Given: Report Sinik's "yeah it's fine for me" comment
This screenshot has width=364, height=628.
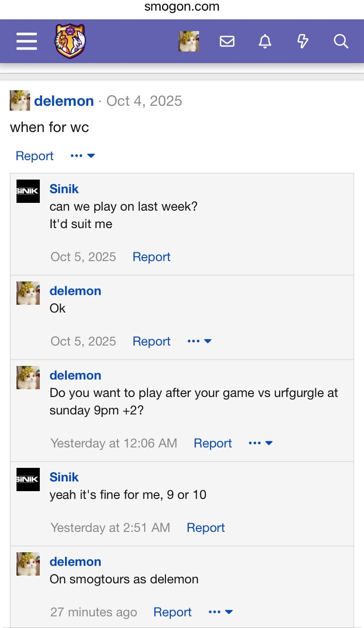Looking at the screenshot, I should point(206,528).
